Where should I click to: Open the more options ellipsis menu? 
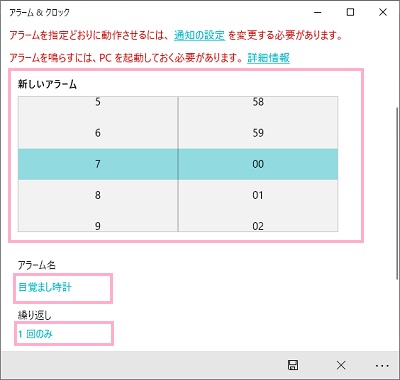[x=382, y=366]
